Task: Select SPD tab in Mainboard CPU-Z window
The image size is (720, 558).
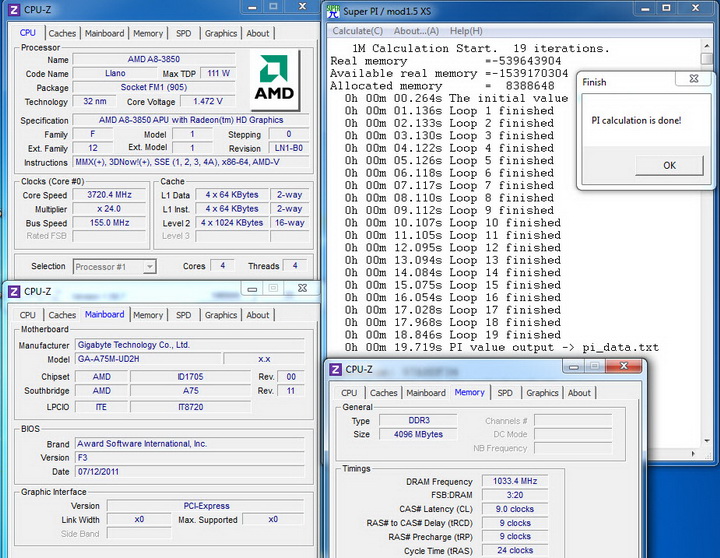Action: (183, 315)
